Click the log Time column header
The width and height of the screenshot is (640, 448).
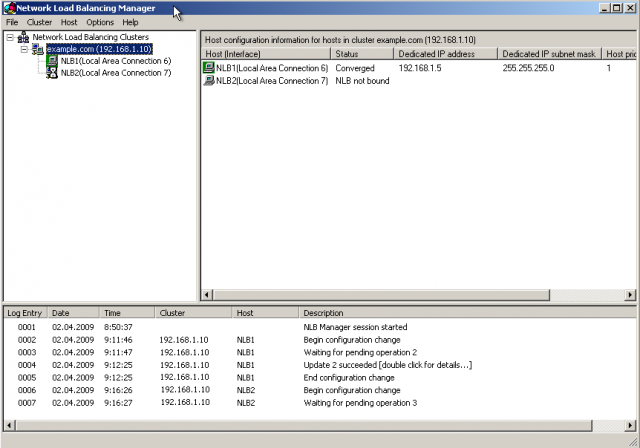127,313
